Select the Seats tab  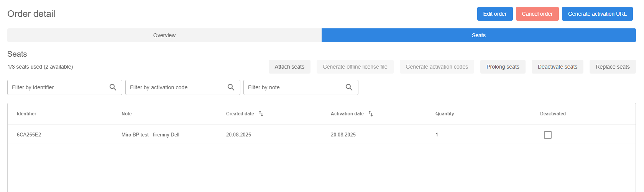pyautogui.click(x=478, y=35)
